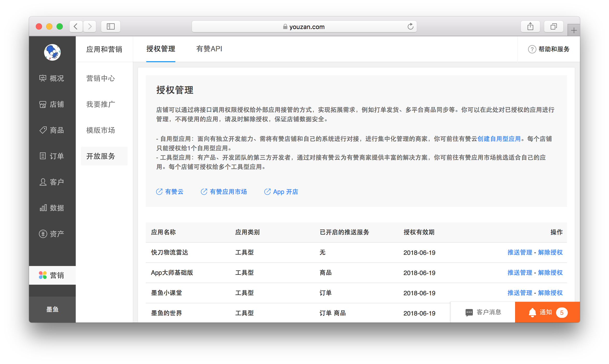Viewport: 609px width, 364px height.
Task: Select 营销 marketing in sidebar
Action: (x=52, y=275)
